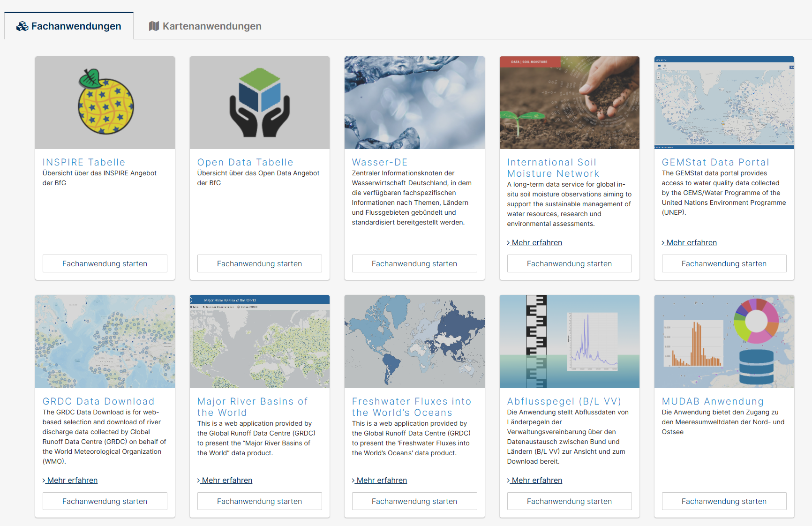Viewport: 812px width, 526px height.
Task: Click the GEMStat Data Portal title
Action: coord(715,162)
